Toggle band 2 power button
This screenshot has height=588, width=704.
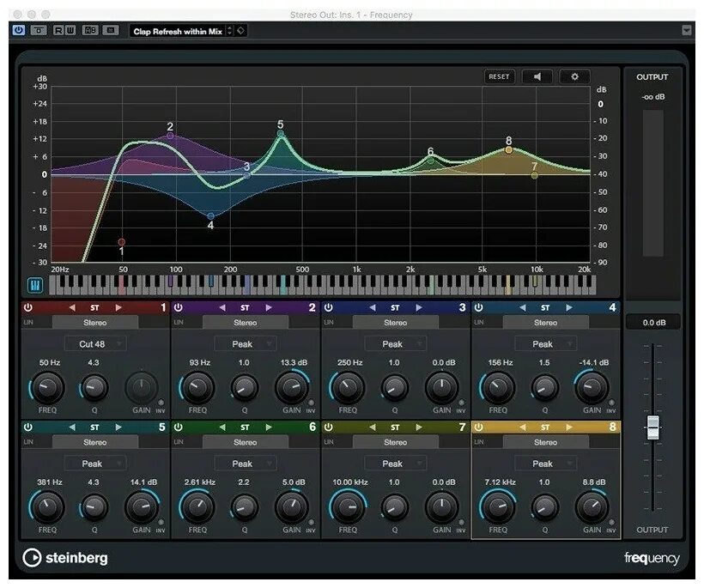179,307
